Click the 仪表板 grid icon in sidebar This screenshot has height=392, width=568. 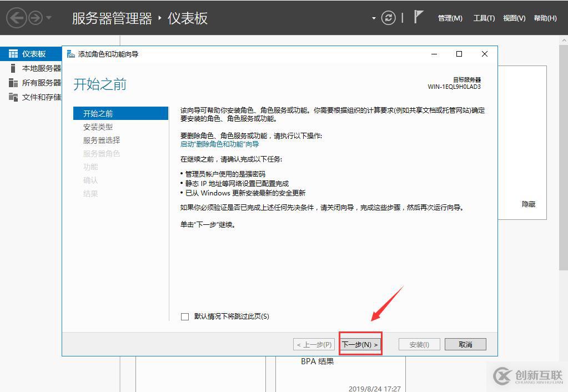coord(13,54)
